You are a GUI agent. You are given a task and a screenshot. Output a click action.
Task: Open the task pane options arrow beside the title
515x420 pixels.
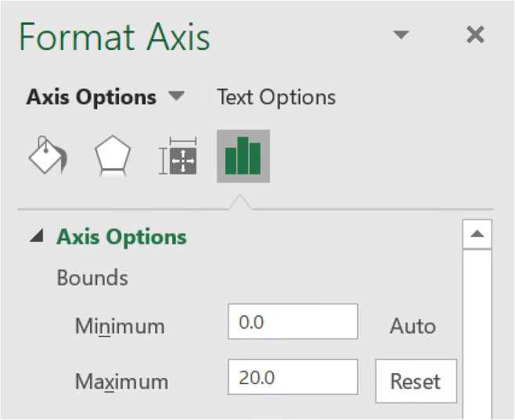coord(401,35)
